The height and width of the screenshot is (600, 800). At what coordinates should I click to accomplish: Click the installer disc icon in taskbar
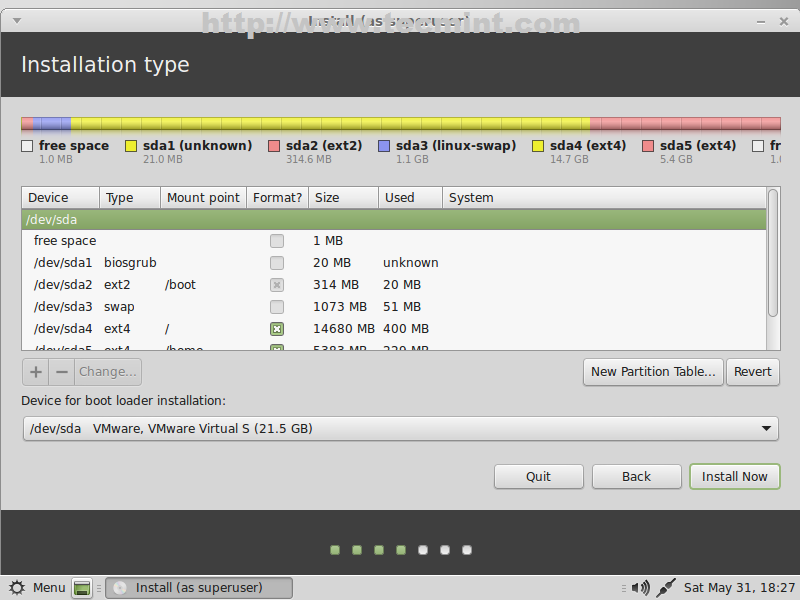pyautogui.click(x=120, y=588)
